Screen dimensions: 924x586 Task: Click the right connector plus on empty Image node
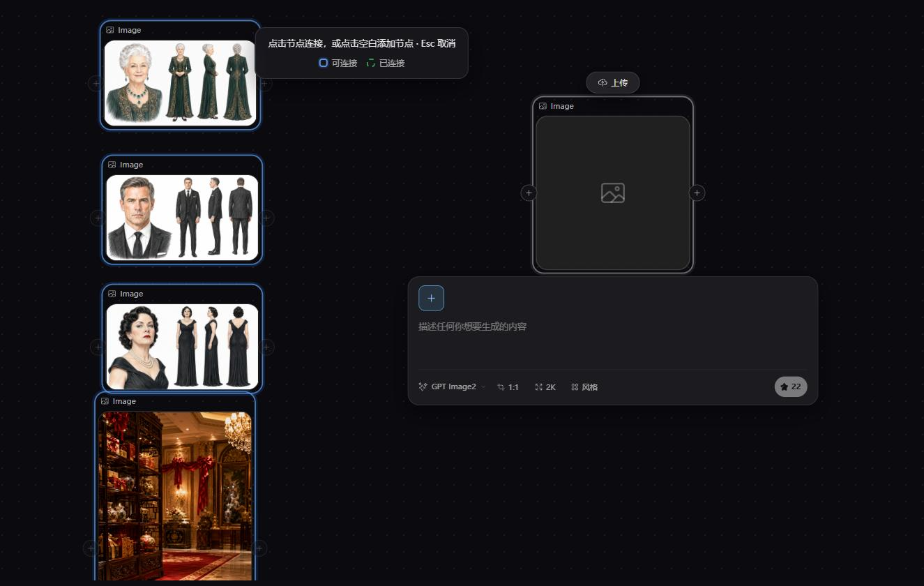tap(697, 193)
